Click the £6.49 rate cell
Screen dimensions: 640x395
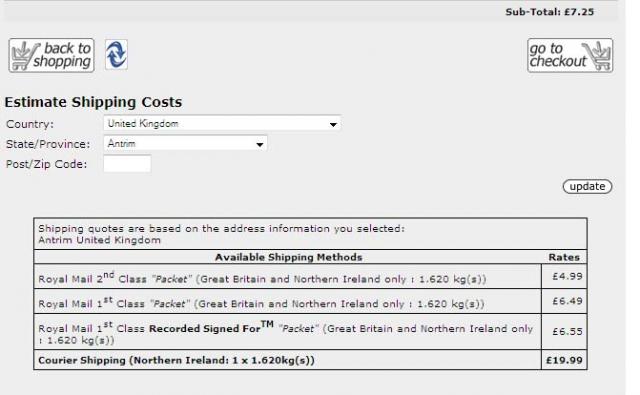click(x=564, y=301)
